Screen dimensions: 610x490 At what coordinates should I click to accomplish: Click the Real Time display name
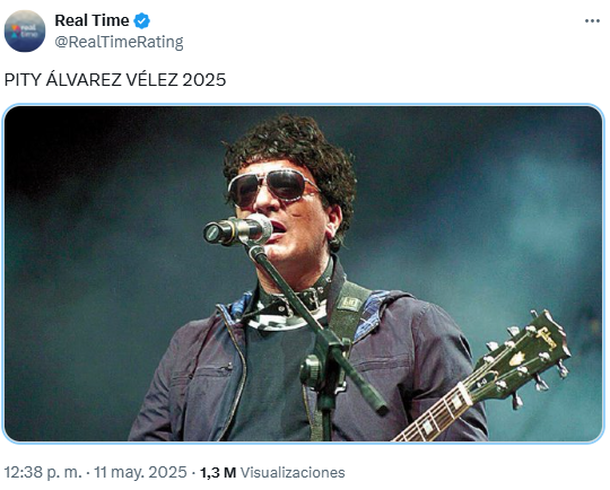[92, 21]
